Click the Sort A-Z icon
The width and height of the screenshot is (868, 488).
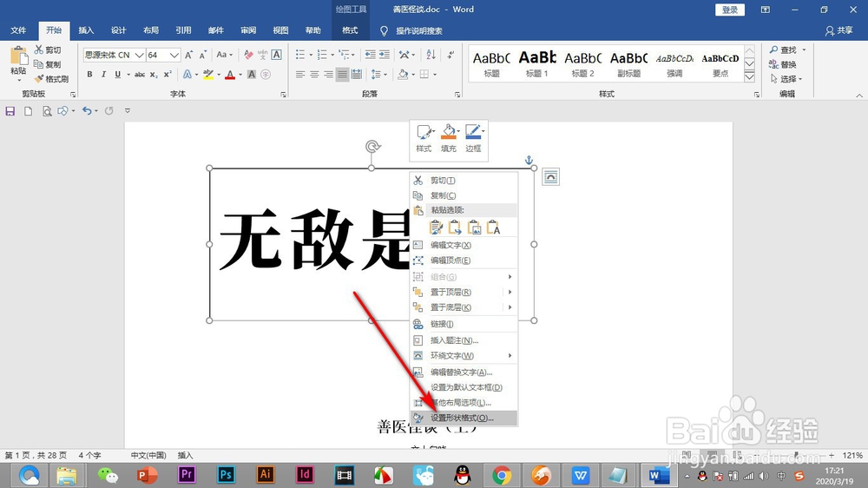[x=431, y=55]
